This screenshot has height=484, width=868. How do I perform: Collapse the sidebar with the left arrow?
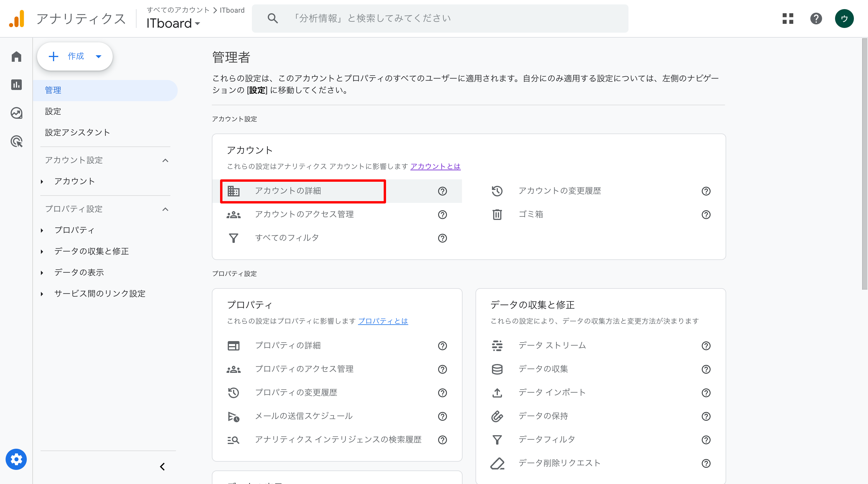[162, 466]
